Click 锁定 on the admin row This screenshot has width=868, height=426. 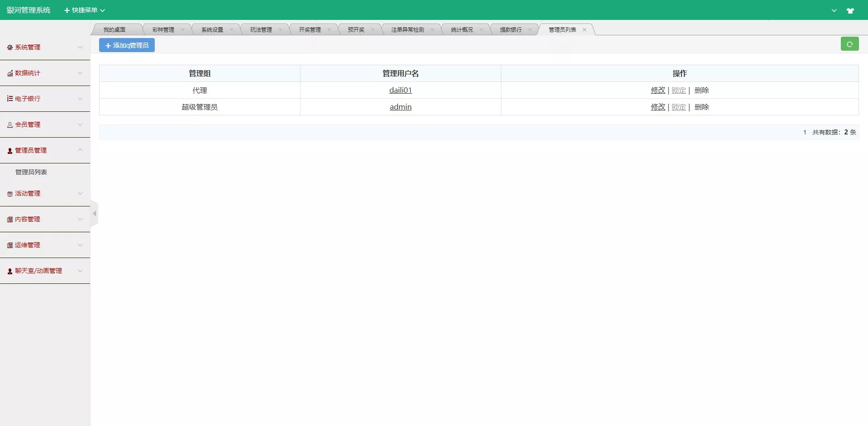click(678, 107)
